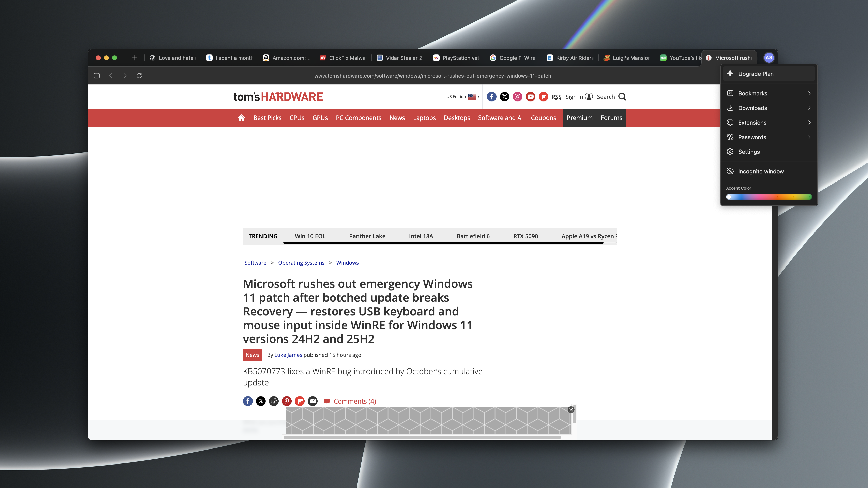868x488 pixels.
Task: Share article via Reddit icon
Action: tap(274, 401)
